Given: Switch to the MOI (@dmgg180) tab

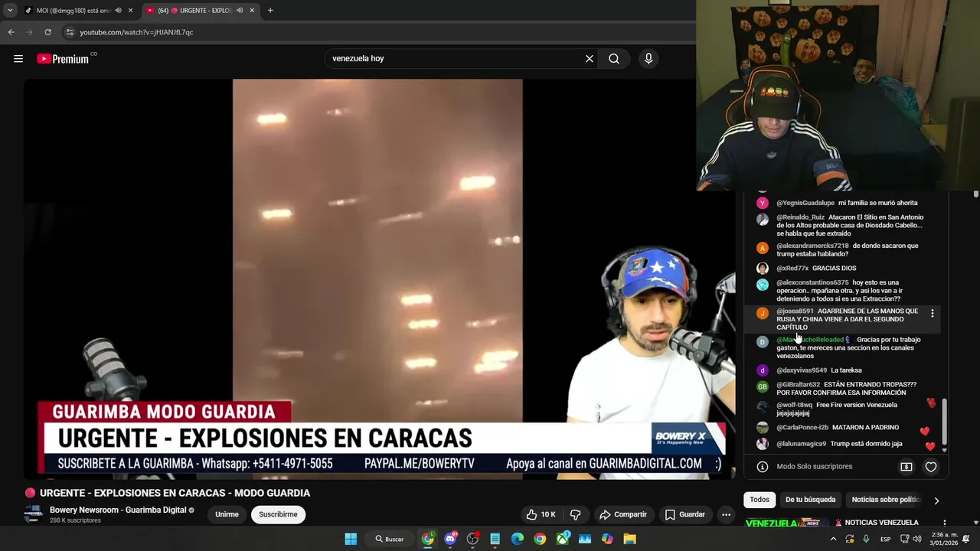Looking at the screenshot, I should tap(73, 11).
